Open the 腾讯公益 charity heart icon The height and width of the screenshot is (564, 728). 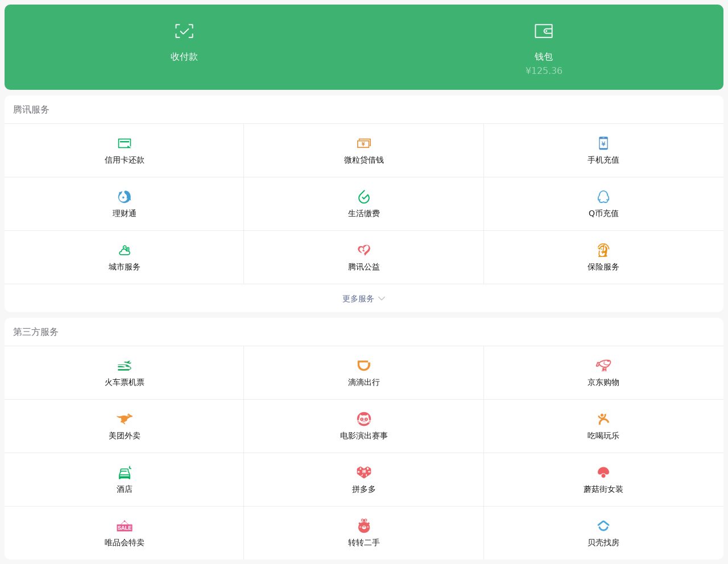[364, 250]
